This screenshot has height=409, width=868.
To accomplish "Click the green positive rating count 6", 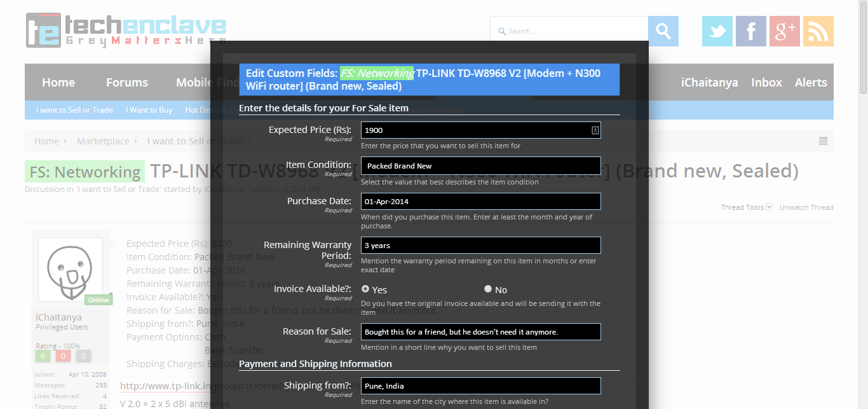I will [x=43, y=356].
